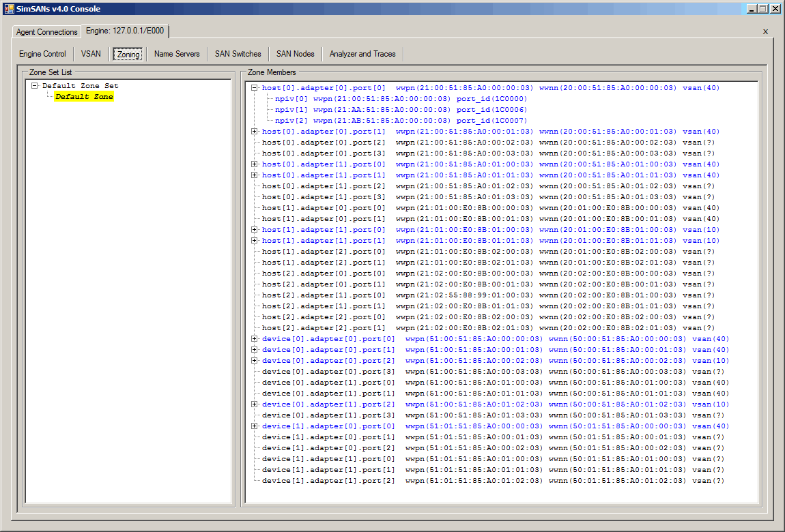The width and height of the screenshot is (785, 532).
Task: Expand device[0].adapter[1].port[2] node
Action: [255, 404]
